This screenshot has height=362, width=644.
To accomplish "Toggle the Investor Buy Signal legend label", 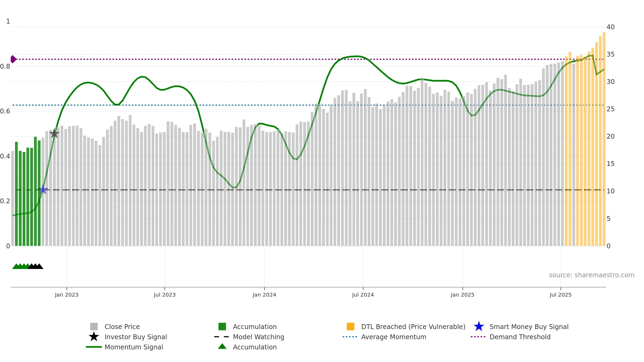I will click(x=136, y=337).
